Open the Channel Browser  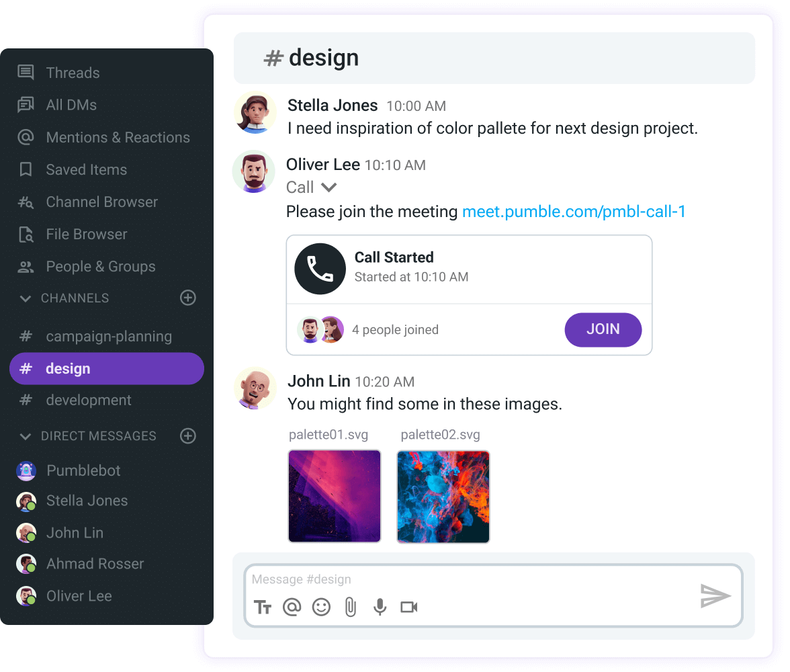pyautogui.click(x=101, y=202)
